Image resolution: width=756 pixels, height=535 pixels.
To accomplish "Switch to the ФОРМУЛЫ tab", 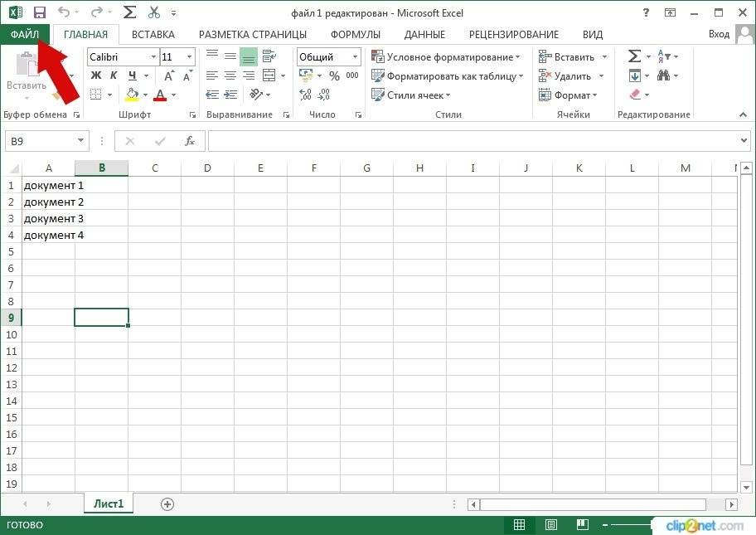I will [355, 34].
